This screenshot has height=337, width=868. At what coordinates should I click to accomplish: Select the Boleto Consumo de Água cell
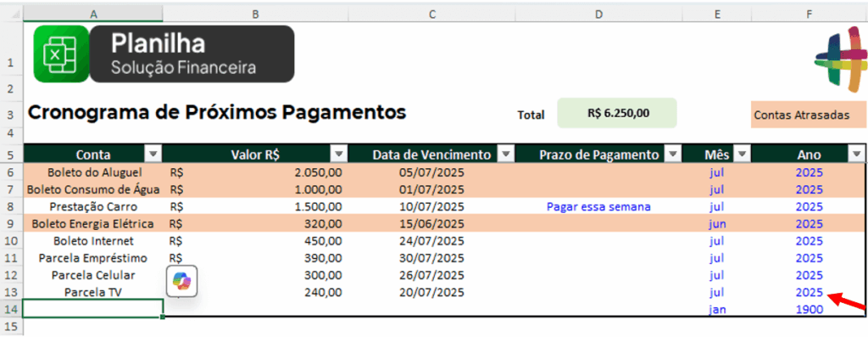tap(93, 189)
